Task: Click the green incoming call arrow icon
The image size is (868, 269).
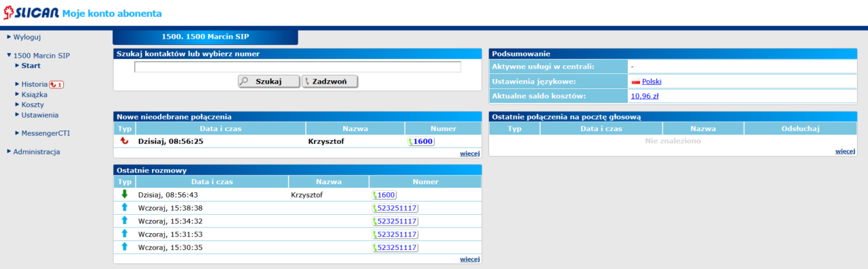Action: click(x=124, y=194)
